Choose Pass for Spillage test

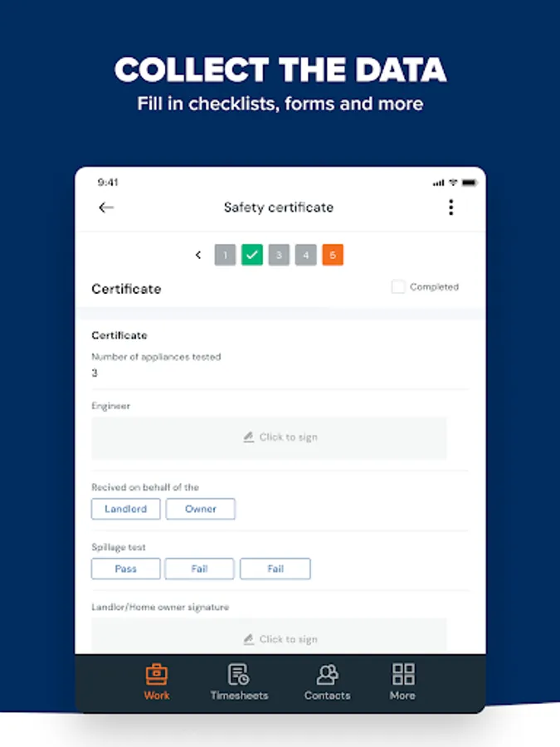click(x=126, y=569)
